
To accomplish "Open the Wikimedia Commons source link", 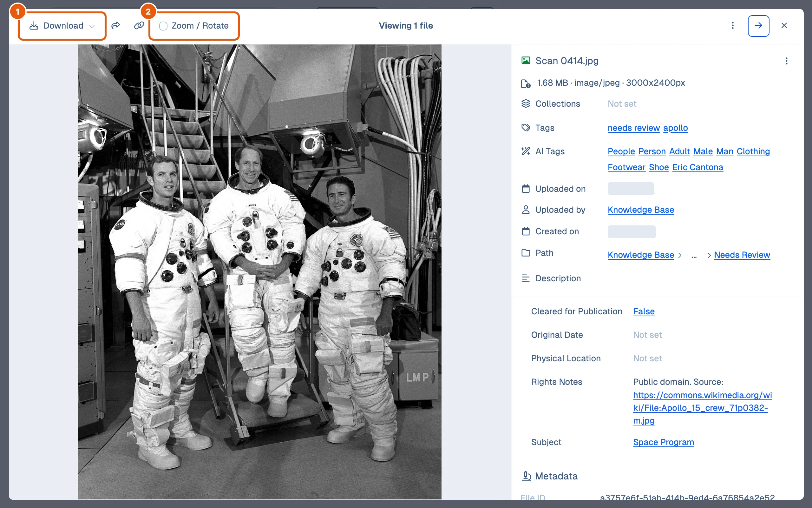I will tap(702, 408).
